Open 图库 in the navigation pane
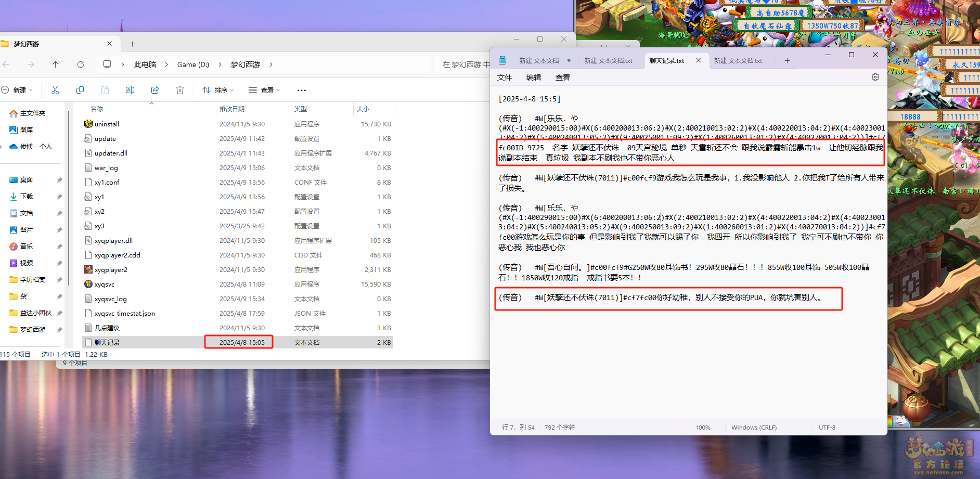 (x=21, y=130)
